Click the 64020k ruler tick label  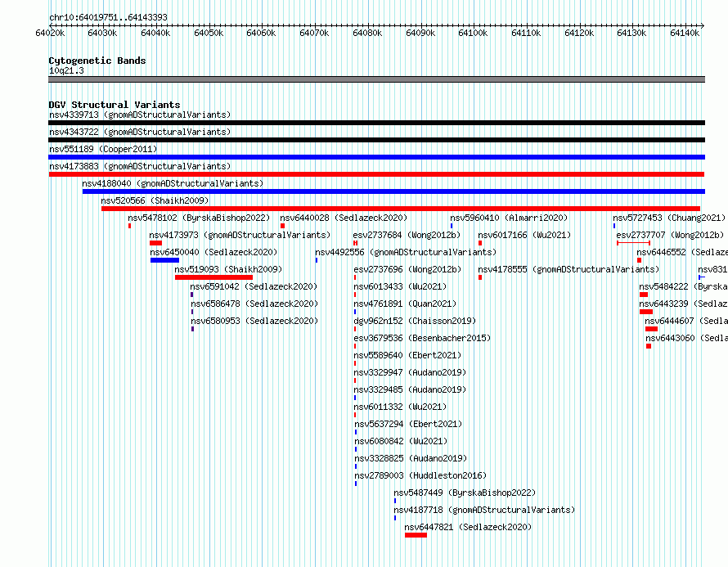(x=50, y=33)
